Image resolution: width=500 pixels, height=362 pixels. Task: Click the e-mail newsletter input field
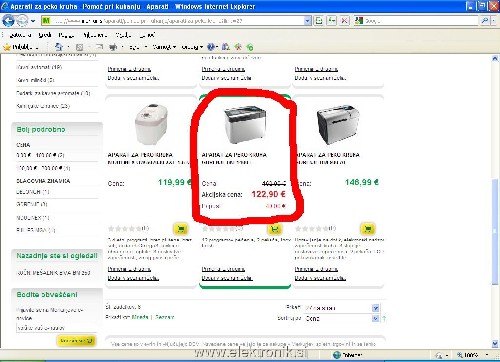pos(56,328)
